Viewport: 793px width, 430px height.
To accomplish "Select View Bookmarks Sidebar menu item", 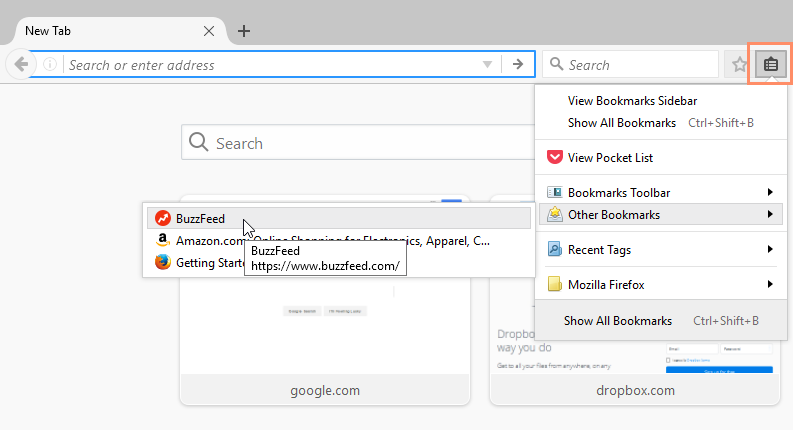I will coord(632,101).
